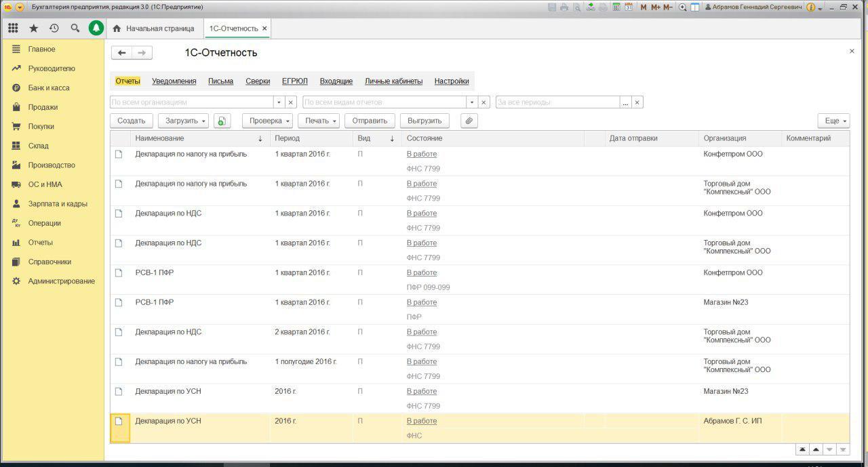
Task: Open notifications bell icon
Action: [x=96, y=28]
